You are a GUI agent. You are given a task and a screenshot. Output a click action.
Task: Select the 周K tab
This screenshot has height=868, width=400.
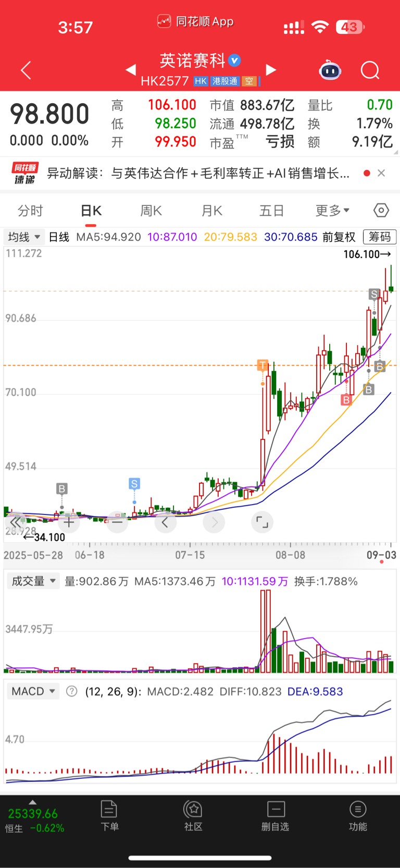tap(151, 211)
